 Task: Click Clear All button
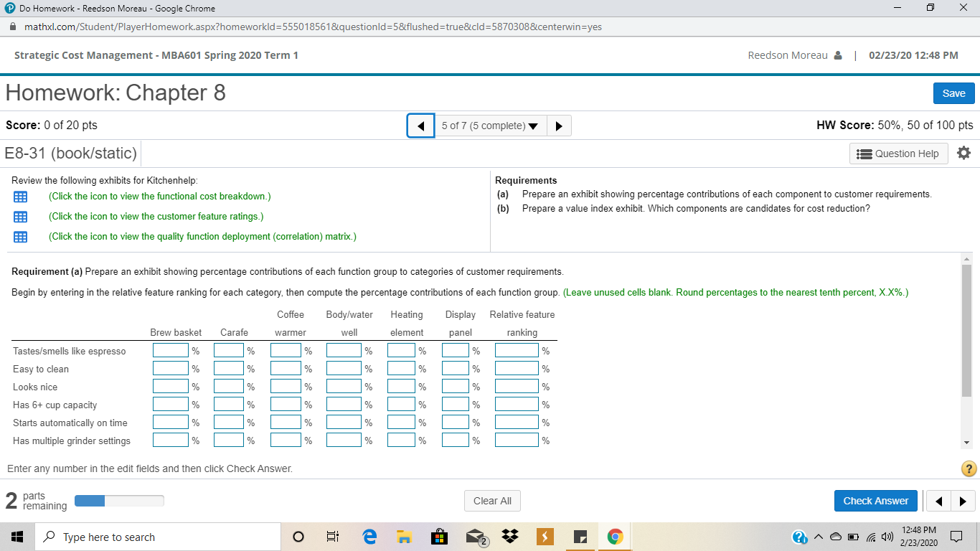coord(492,501)
